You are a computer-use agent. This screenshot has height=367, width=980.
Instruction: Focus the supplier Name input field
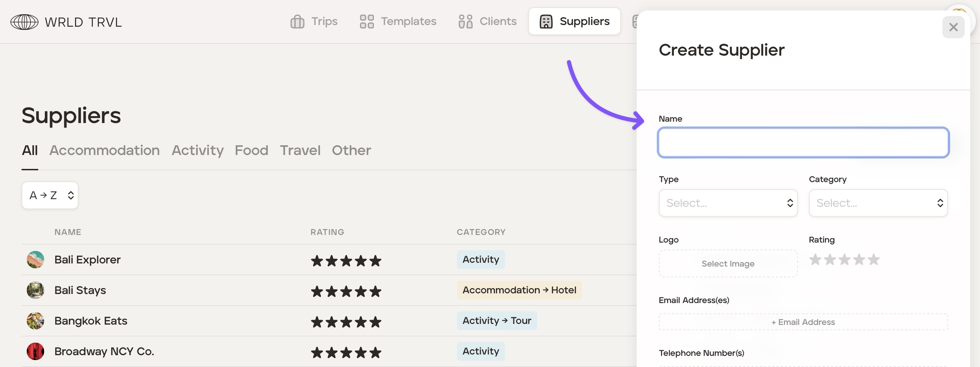(x=803, y=142)
